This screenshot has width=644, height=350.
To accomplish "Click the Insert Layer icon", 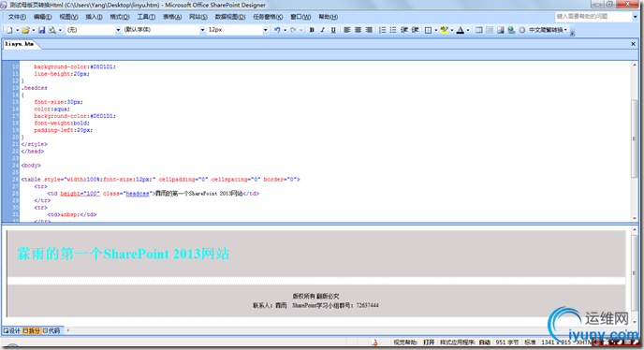I will (490, 30).
